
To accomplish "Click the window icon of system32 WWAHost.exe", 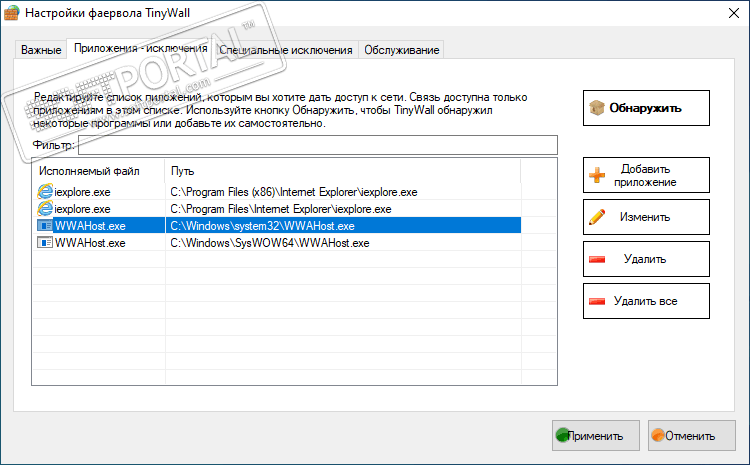I will pos(45,226).
